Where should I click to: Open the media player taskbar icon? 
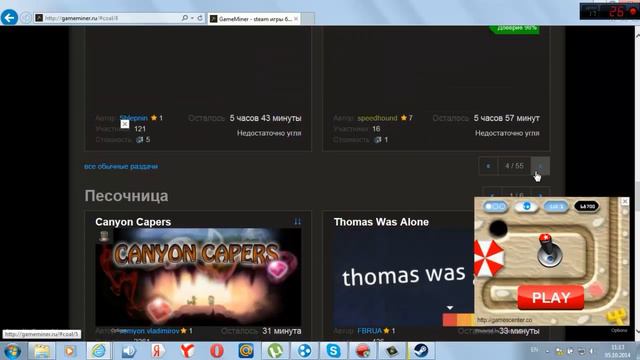69,351
